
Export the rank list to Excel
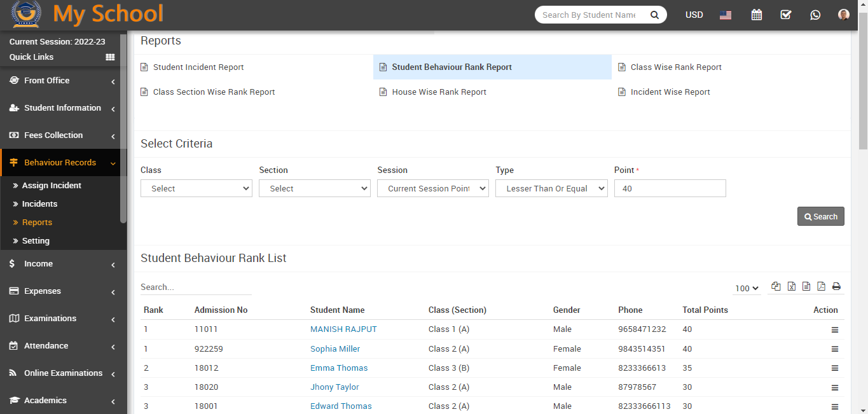click(791, 287)
